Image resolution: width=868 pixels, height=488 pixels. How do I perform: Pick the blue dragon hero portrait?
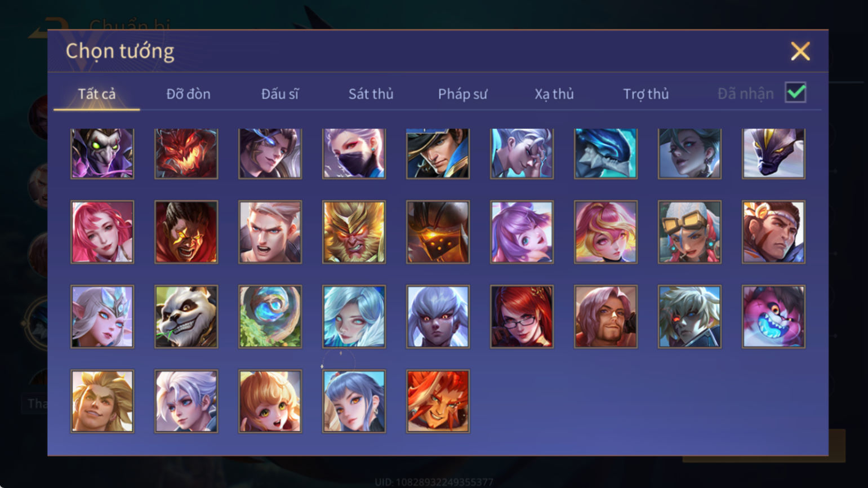click(606, 153)
